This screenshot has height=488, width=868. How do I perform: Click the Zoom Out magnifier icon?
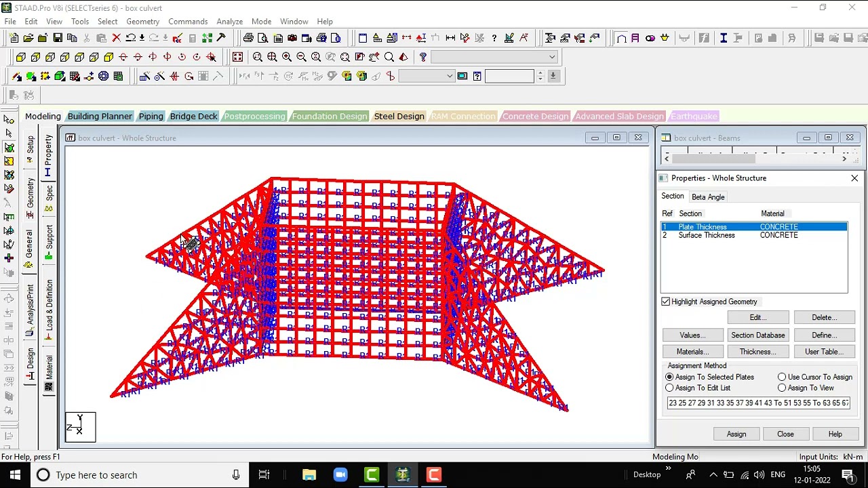301,57
